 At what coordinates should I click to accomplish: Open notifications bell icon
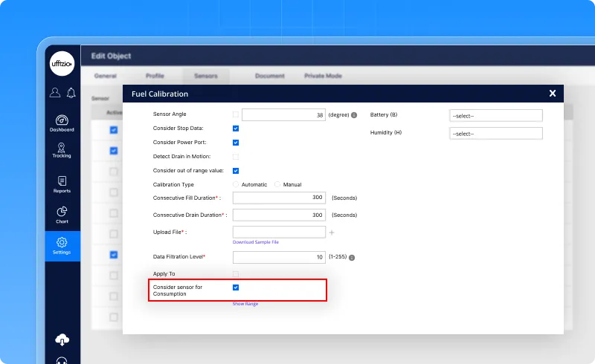pyautogui.click(x=71, y=93)
